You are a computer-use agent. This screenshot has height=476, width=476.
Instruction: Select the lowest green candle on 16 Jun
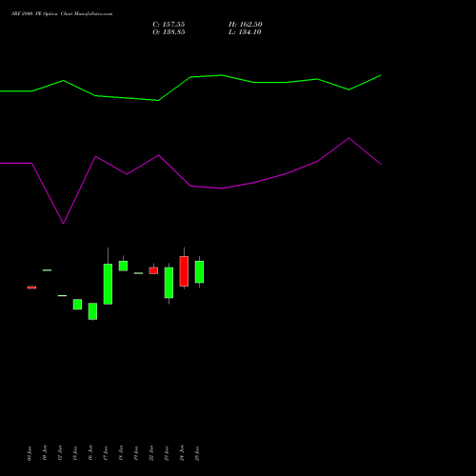tap(92, 311)
